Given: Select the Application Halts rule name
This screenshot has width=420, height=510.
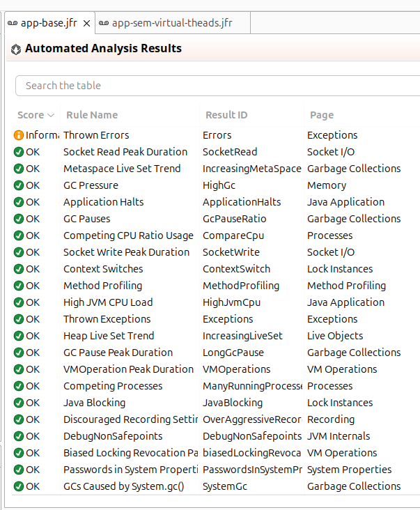Looking at the screenshot, I should point(103,202).
